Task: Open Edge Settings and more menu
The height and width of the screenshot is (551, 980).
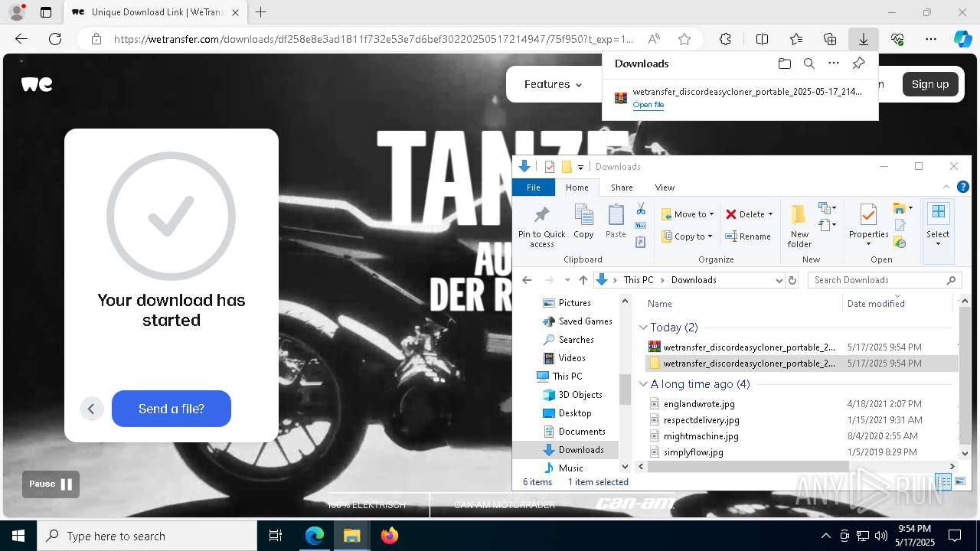Action: [931, 39]
